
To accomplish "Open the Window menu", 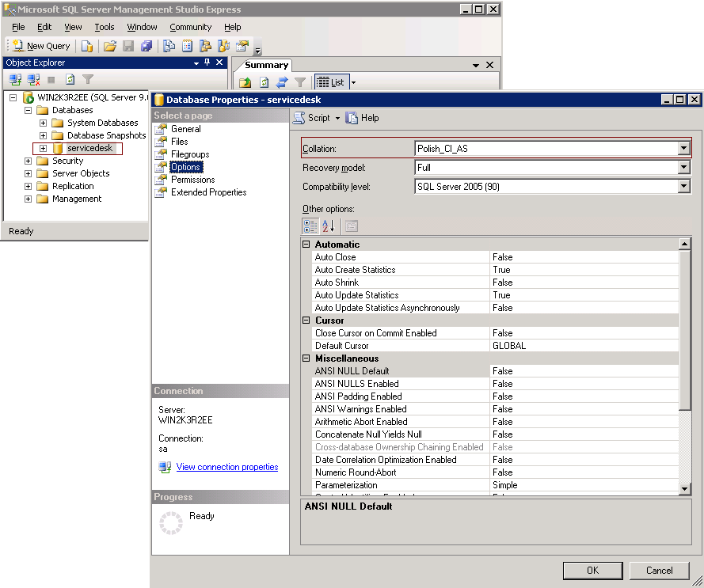I will tap(142, 27).
